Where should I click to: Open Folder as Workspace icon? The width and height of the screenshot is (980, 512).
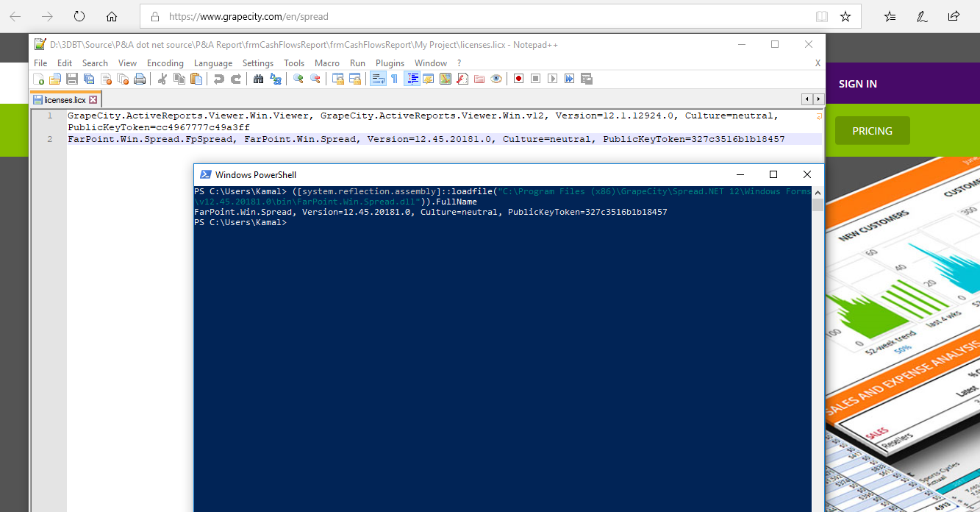click(x=479, y=79)
